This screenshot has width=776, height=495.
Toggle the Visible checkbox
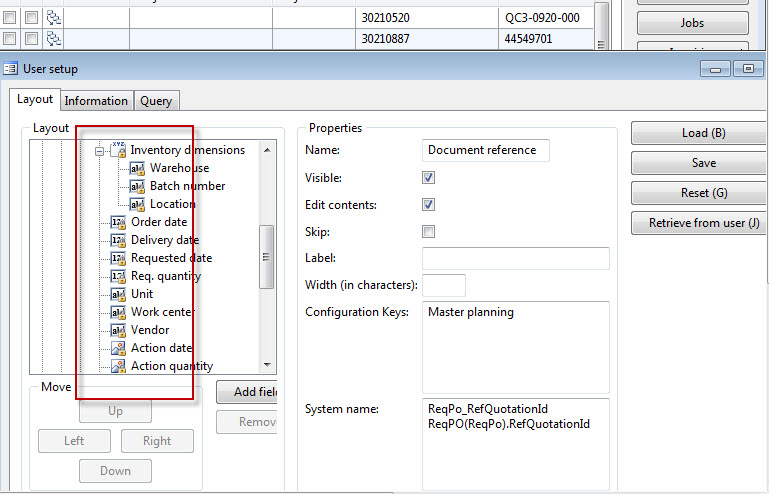(x=429, y=177)
